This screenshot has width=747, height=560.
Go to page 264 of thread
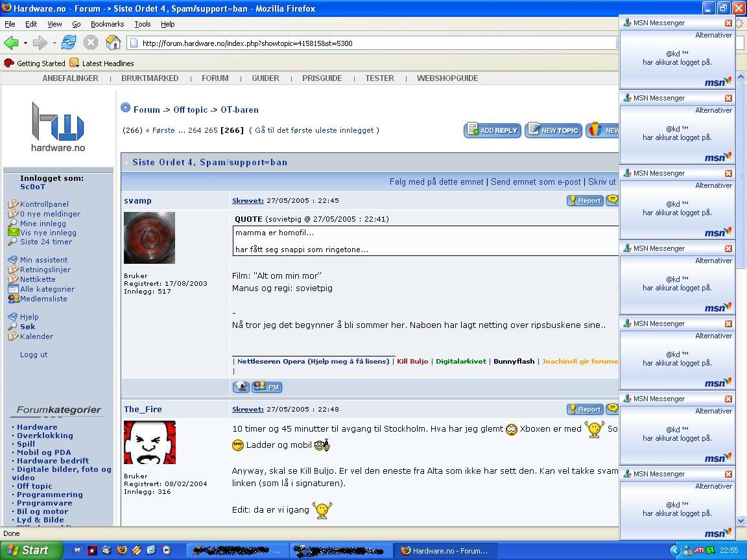tap(195, 130)
